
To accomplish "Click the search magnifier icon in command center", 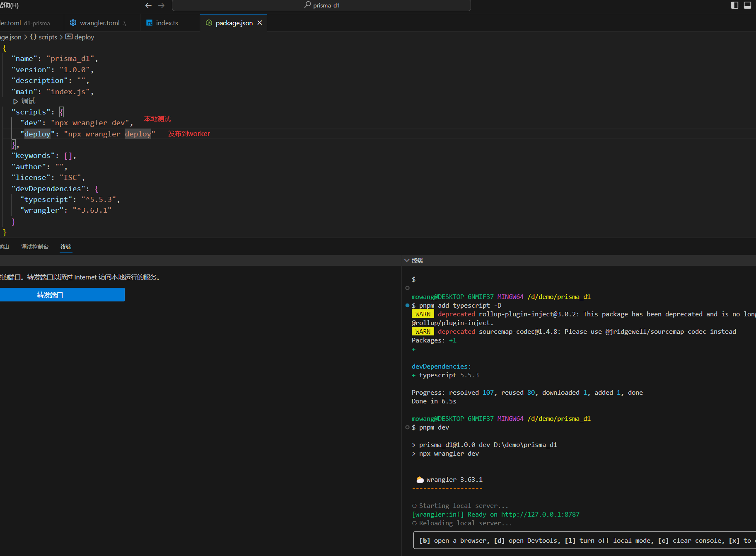I will (307, 5).
